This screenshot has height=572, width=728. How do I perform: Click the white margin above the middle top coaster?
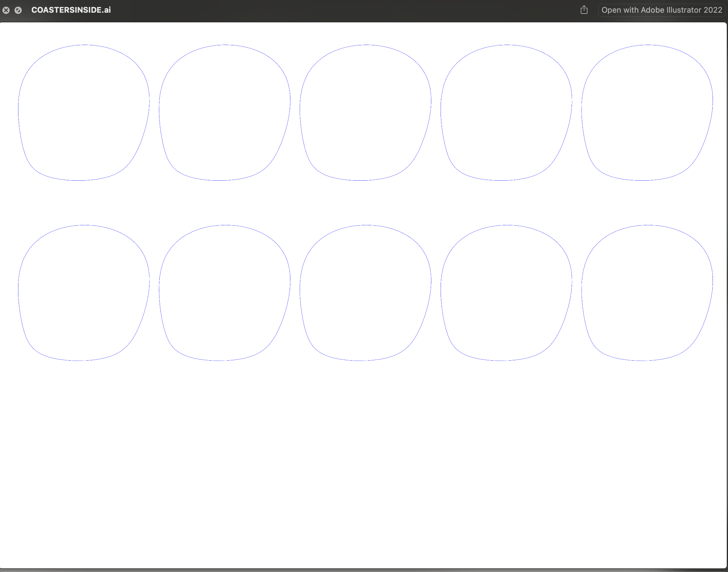(366, 34)
